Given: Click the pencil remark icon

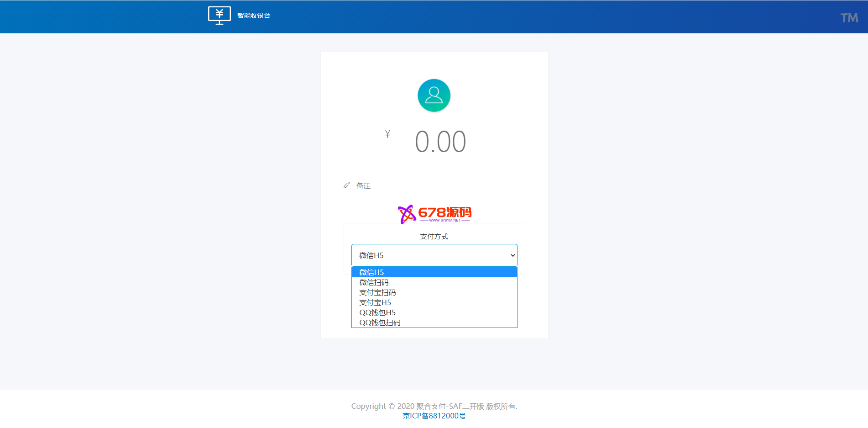Looking at the screenshot, I should (x=347, y=185).
